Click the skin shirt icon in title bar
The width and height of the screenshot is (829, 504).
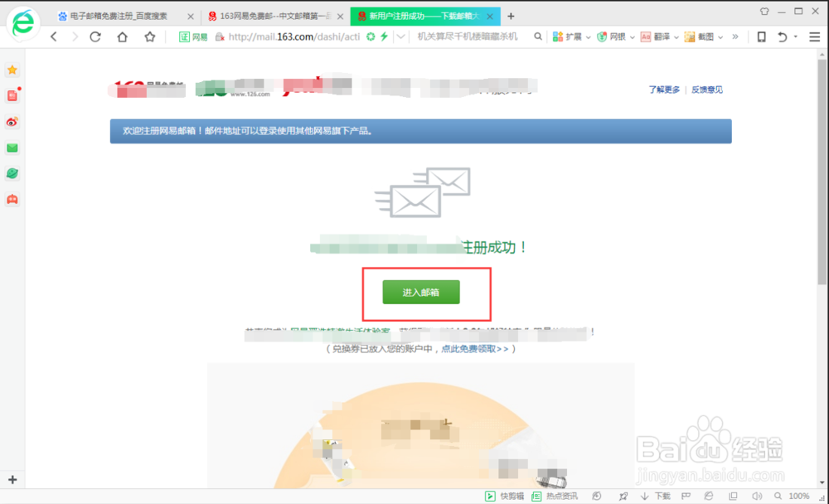pyautogui.click(x=764, y=11)
